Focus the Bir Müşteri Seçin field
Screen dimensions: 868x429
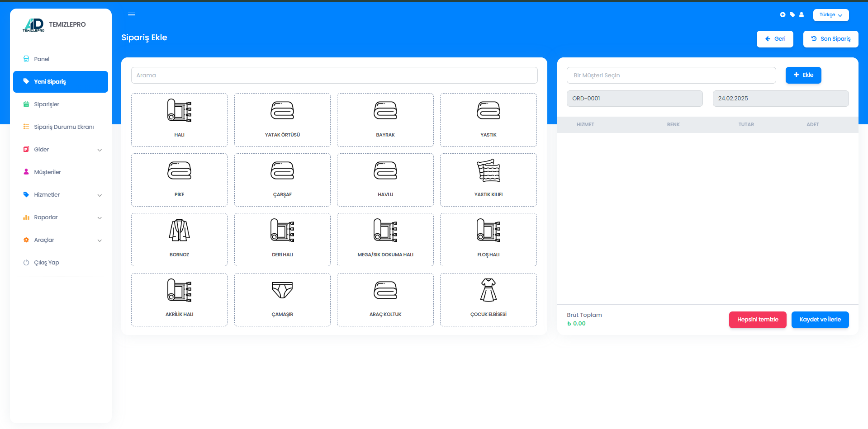[671, 75]
